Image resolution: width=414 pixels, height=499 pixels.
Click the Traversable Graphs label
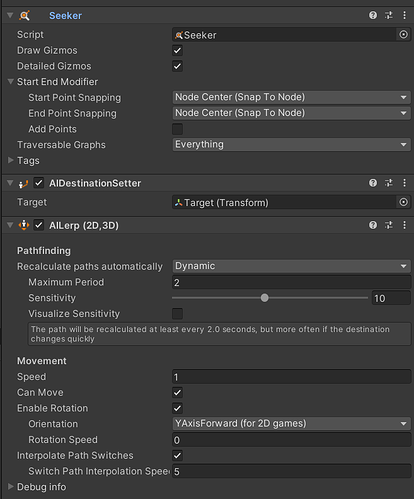click(61, 145)
